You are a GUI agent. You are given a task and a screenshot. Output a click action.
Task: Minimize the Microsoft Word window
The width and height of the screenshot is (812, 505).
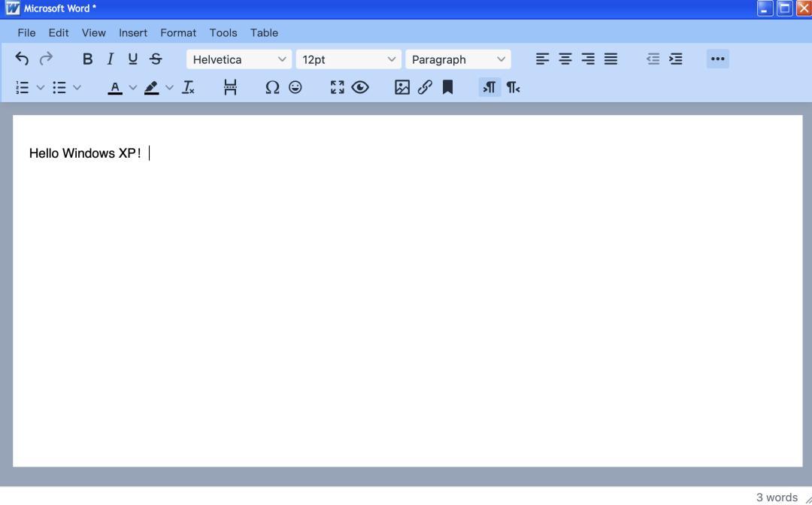tap(765, 8)
